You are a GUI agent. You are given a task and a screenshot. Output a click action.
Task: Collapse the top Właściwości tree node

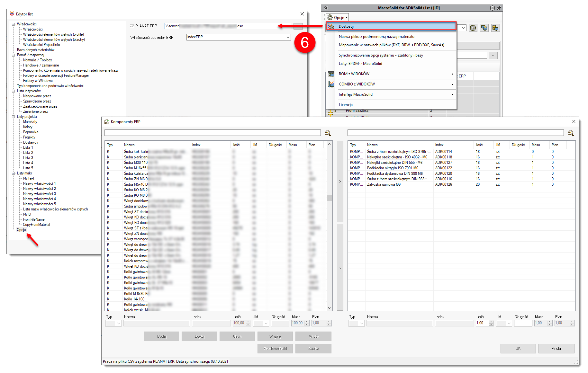coord(14,24)
